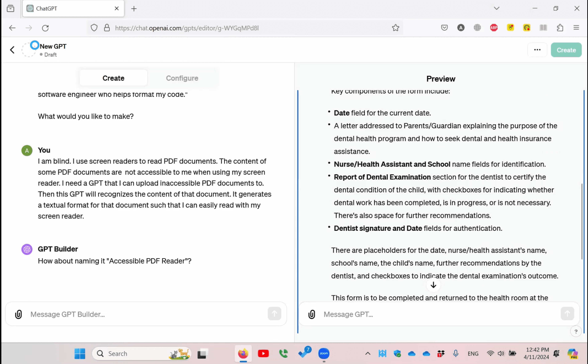Click the URL address bar
588x364 pixels.
[241, 28]
